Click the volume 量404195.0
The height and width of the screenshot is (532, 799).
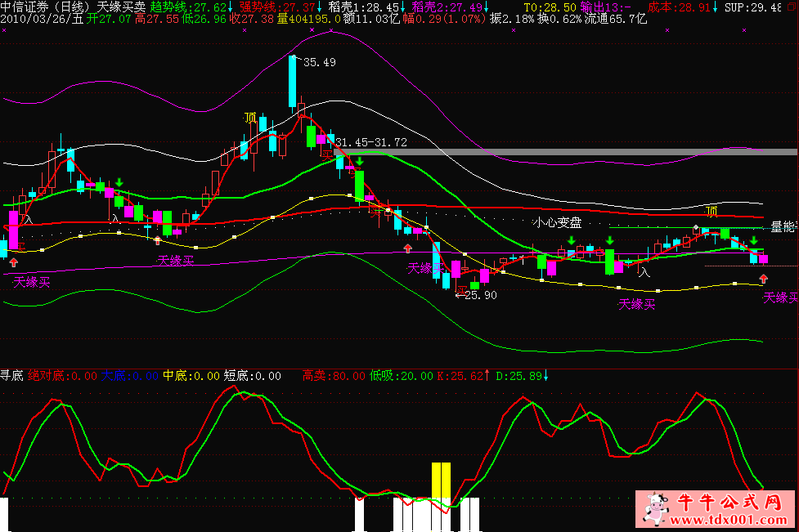pos(309,20)
